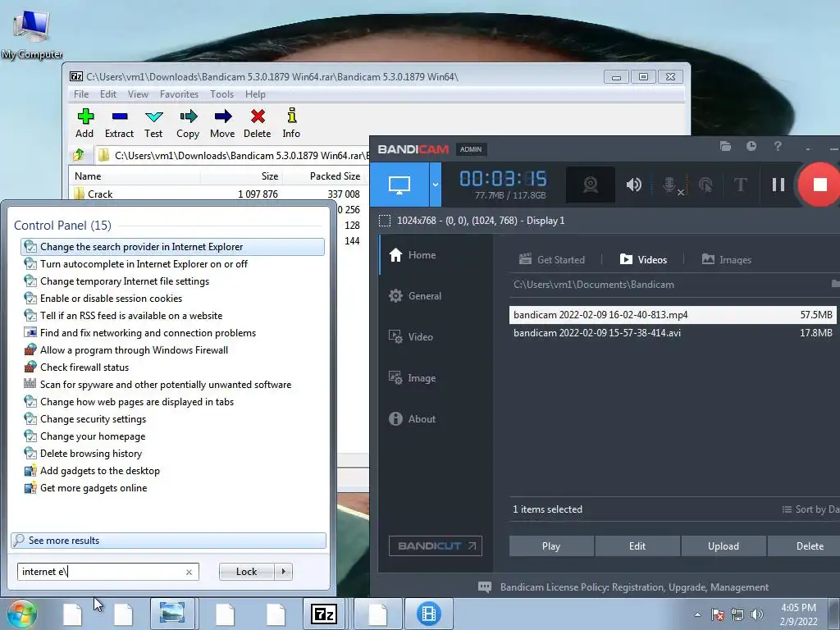The height and width of the screenshot is (630, 840).
Task: Click the Edit button in Bandicam
Action: pyautogui.click(x=637, y=546)
